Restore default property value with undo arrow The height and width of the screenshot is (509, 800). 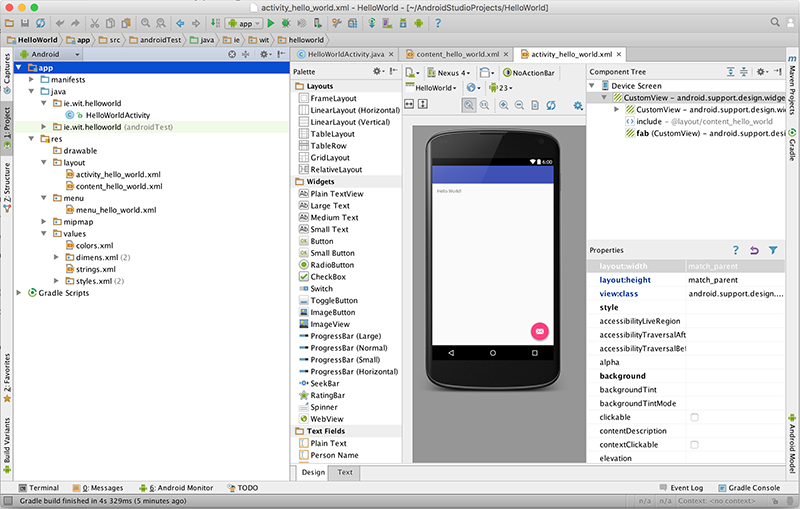(x=754, y=250)
